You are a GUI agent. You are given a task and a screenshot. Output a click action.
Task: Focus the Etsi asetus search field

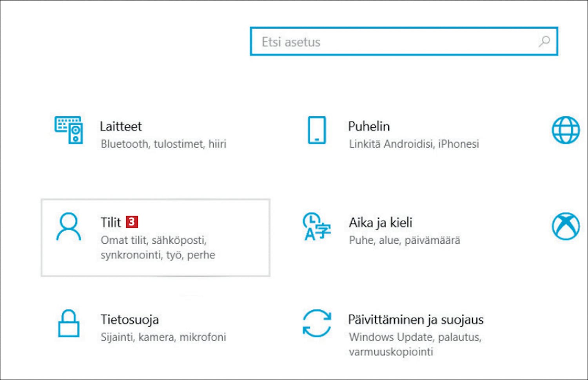[404, 41]
